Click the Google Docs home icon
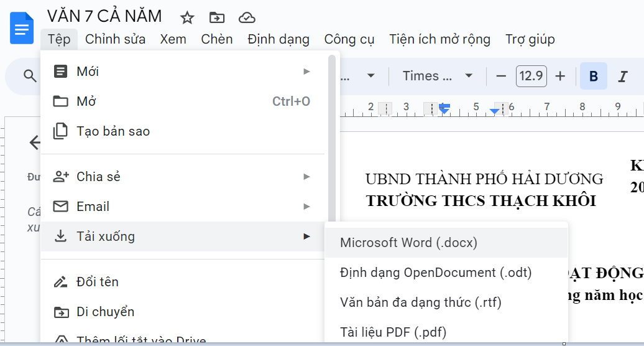This screenshot has width=644, height=346. (x=22, y=28)
